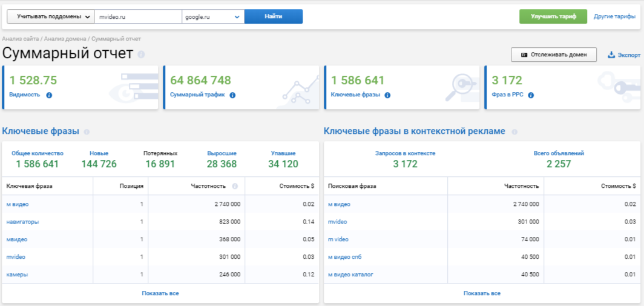Image resolution: width=644 pixels, height=306 pixels.
Task: Open info icon by Ключевые фразы в контекстной рекламе
Action: pyautogui.click(x=514, y=132)
